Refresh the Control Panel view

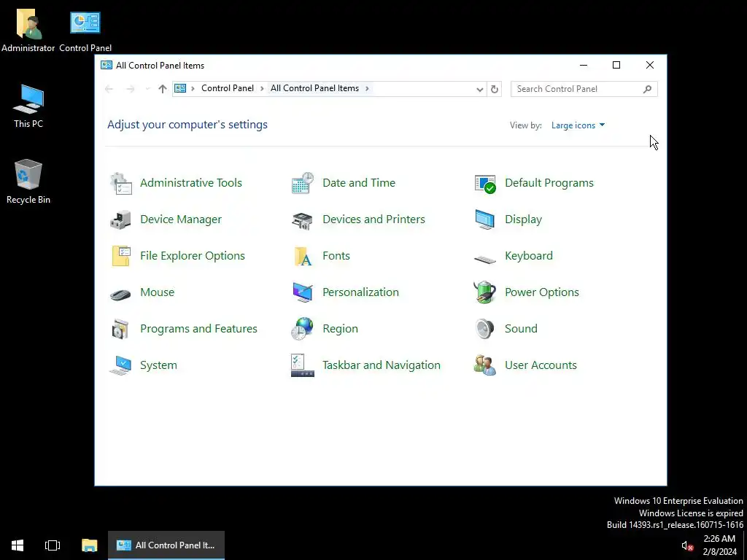point(495,90)
